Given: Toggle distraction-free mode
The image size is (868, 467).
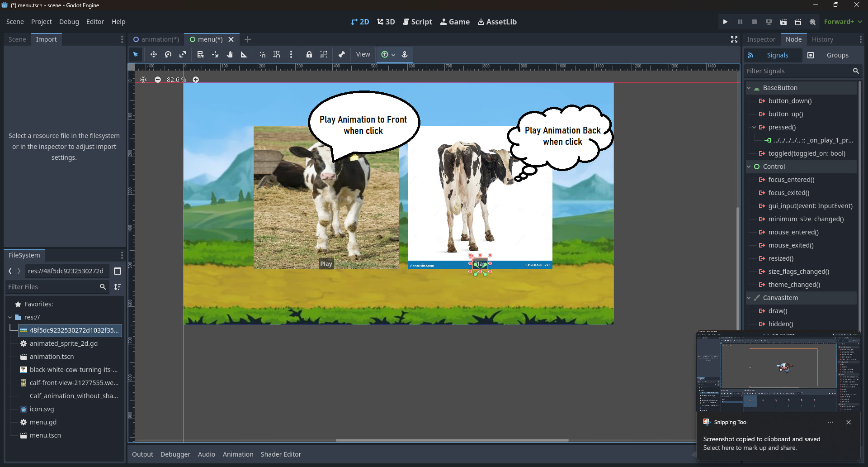Looking at the screenshot, I should coord(734,39).
